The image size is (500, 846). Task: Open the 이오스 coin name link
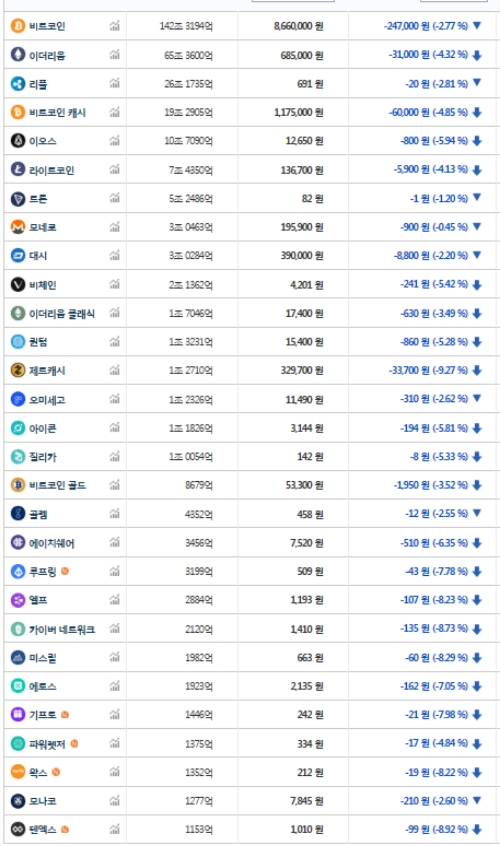(x=43, y=141)
